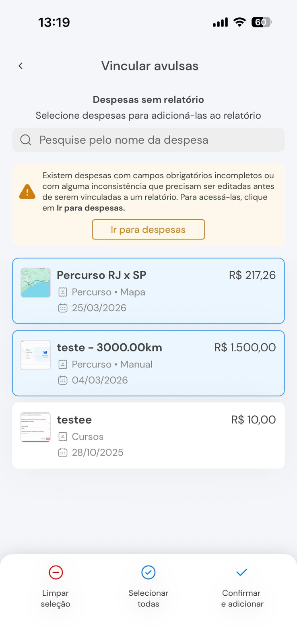Open the Ir para despesas button
297x644 pixels.
(148, 229)
